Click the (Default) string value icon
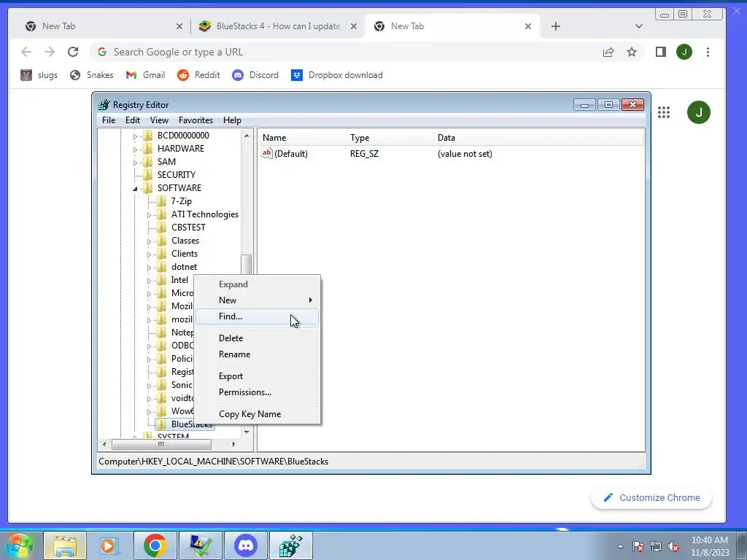The image size is (747, 560). tap(267, 153)
